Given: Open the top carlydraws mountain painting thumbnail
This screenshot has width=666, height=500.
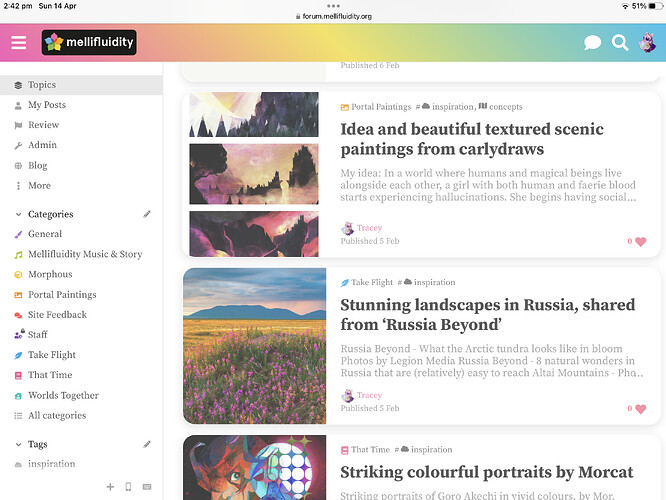Looking at the screenshot, I should click(x=254, y=114).
